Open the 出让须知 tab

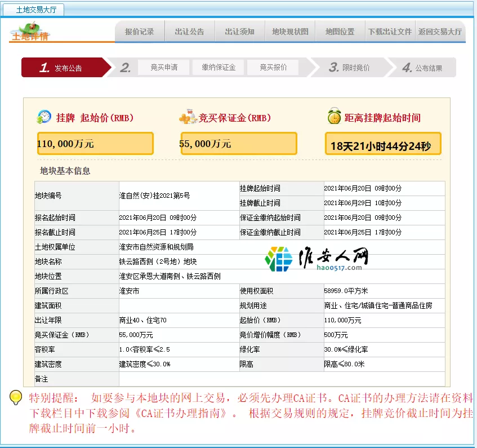point(240,32)
